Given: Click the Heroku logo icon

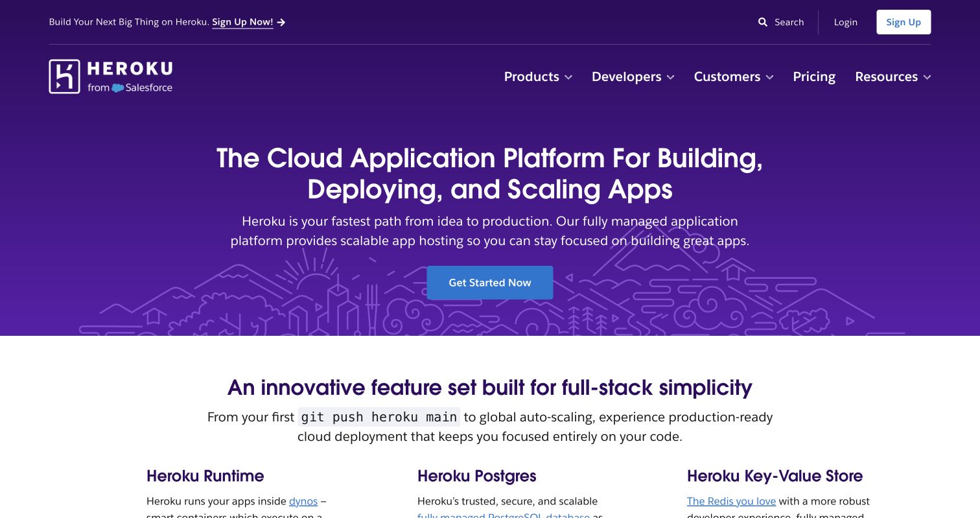Looking at the screenshot, I should [x=64, y=77].
